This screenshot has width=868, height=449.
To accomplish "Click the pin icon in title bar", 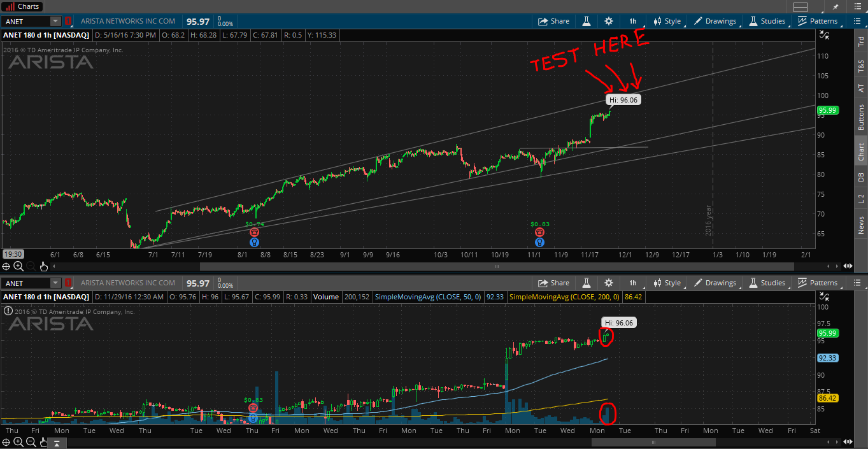I will (x=836, y=6).
